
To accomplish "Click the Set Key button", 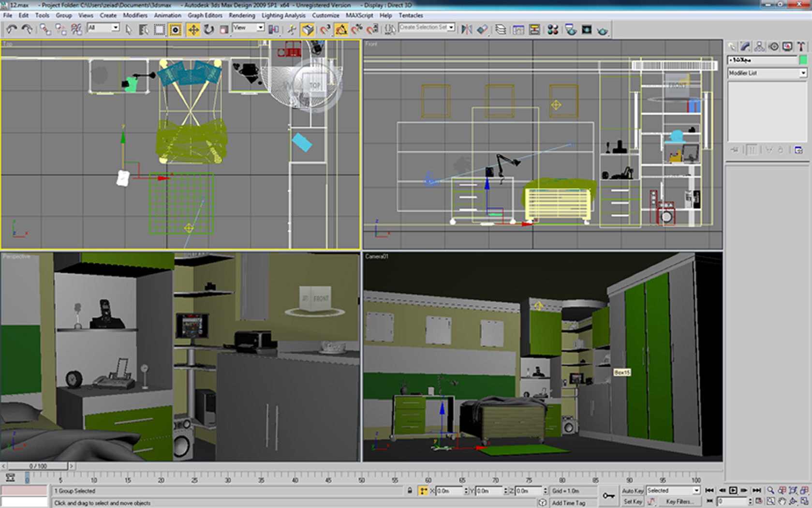I will [x=633, y=502].
